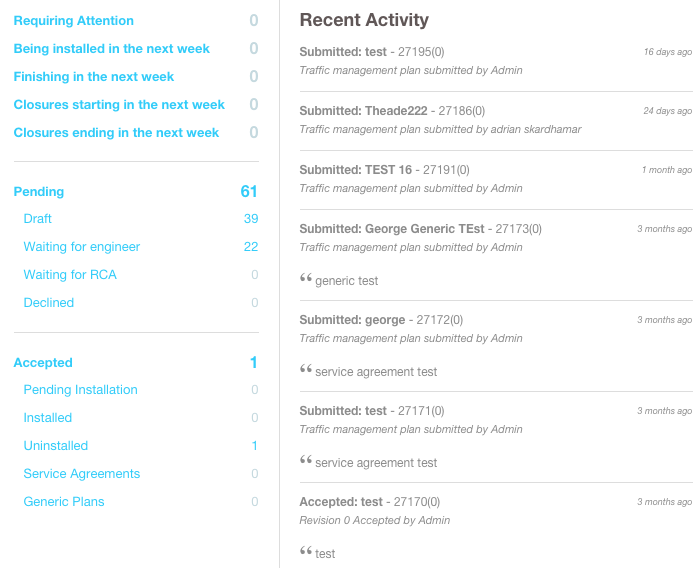The height and width of the screenshot is (568, 699).
Task: Open the Accepted plans category
Action: tap(43, 363)
